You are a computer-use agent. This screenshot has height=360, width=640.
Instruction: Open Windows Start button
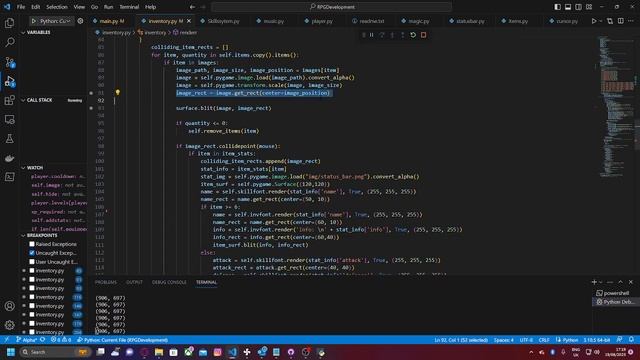pyautogui.click(x=11, y=352)
